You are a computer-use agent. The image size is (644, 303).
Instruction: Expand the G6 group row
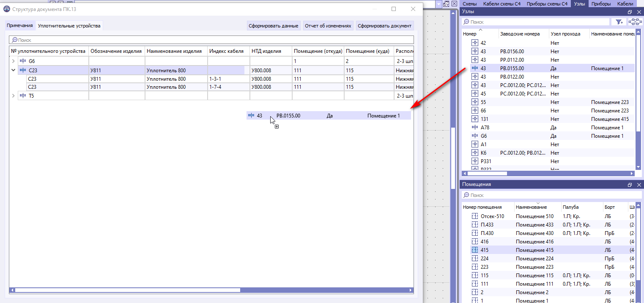[x=12, y=60]
